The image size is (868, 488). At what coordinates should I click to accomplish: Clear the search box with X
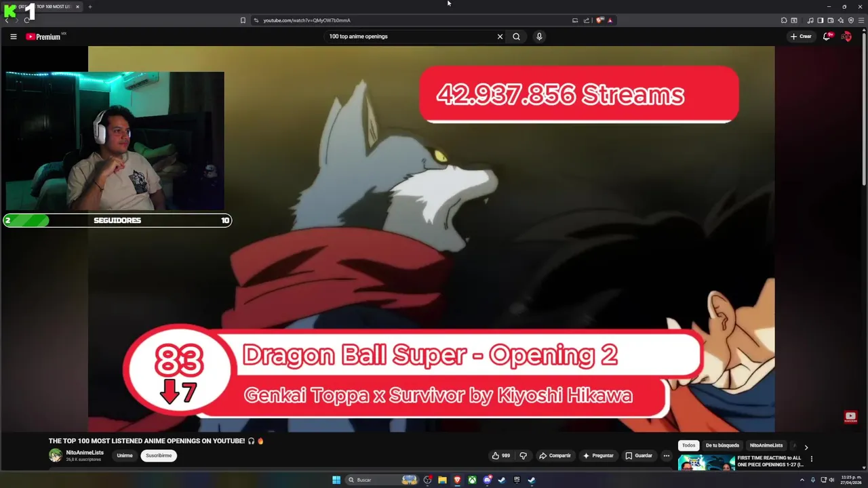click(500, 37)
